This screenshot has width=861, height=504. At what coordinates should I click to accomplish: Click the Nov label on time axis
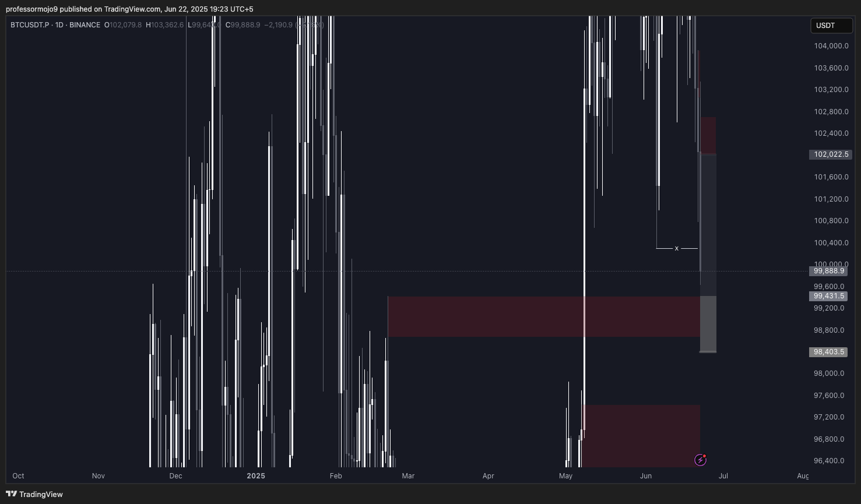click(x=99, y=476)
